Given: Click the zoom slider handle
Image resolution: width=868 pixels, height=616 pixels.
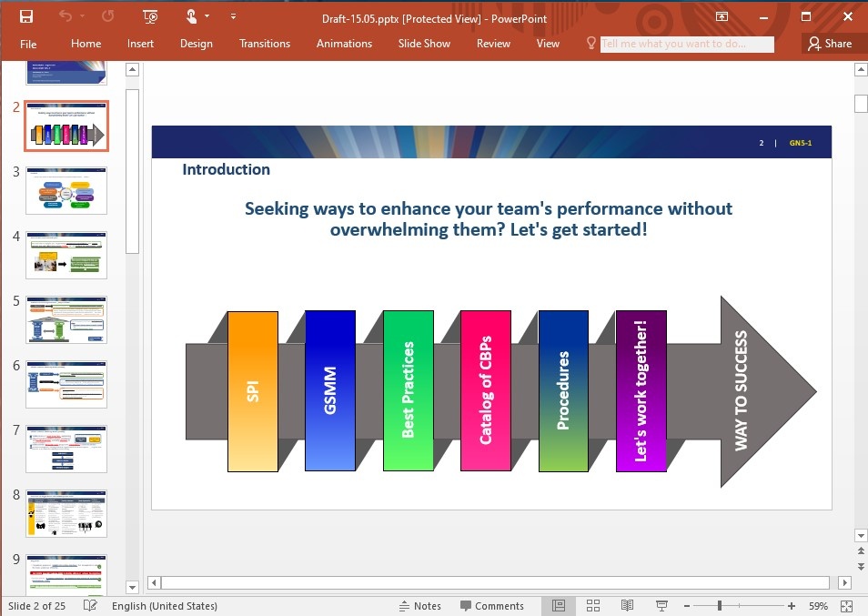Looking at the screenshot, I should 720,606.
